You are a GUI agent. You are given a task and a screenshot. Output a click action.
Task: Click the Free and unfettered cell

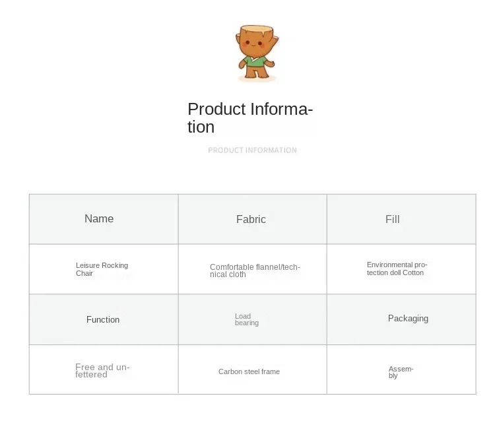(102, 370)
